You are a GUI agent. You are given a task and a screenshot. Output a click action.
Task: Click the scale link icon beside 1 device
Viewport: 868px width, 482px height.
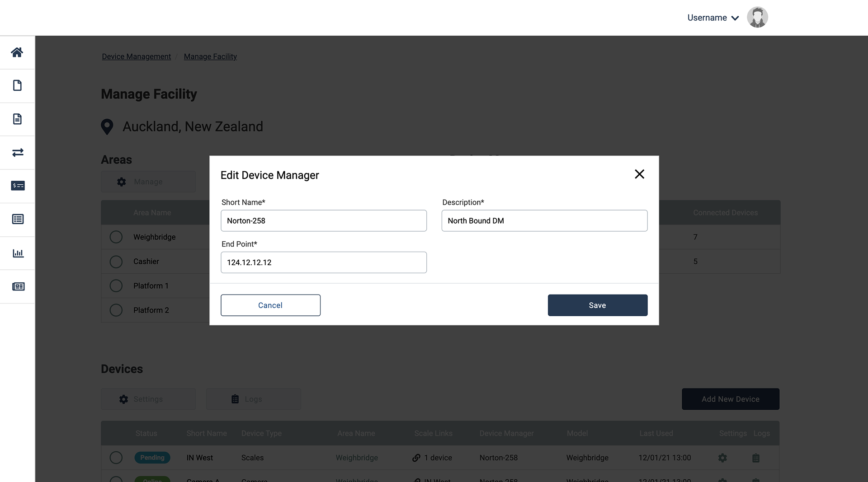coord(416,458)
